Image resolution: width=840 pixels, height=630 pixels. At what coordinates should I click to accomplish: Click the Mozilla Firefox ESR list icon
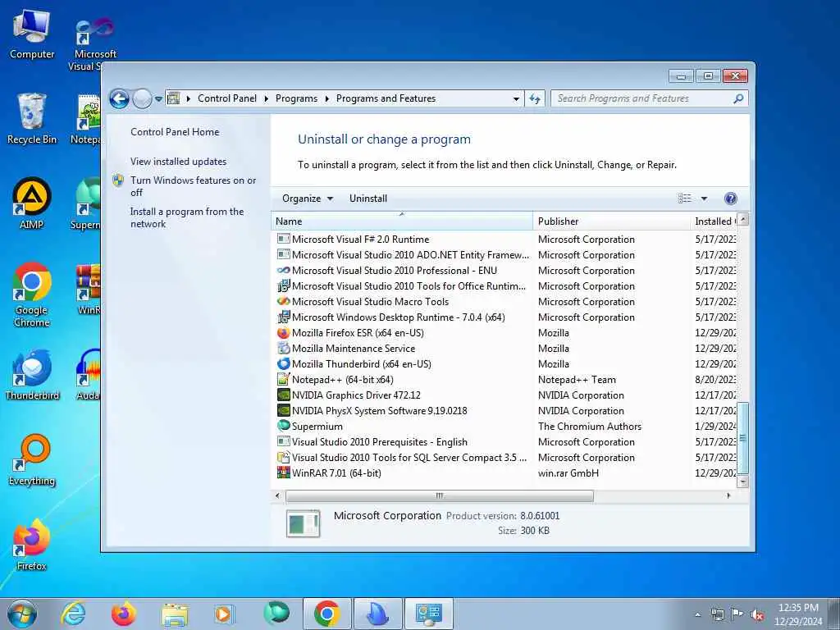point(283,333)
